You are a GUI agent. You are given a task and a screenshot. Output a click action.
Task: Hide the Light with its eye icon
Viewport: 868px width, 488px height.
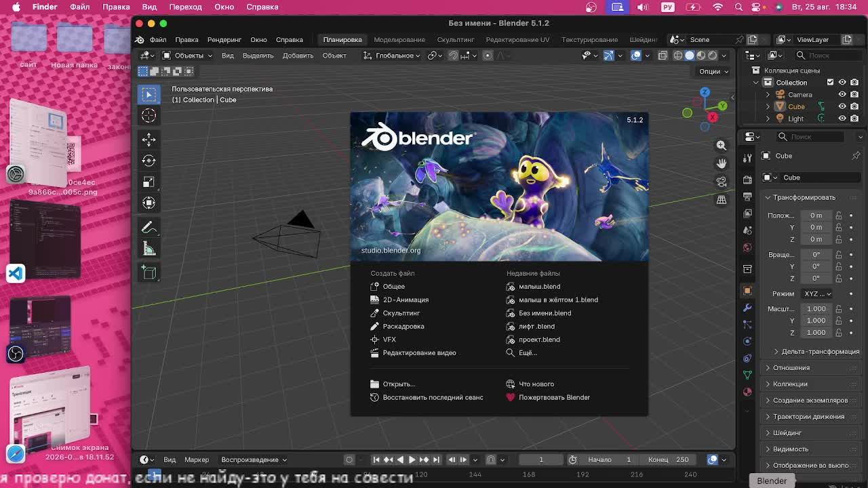[x=842, y=119]
